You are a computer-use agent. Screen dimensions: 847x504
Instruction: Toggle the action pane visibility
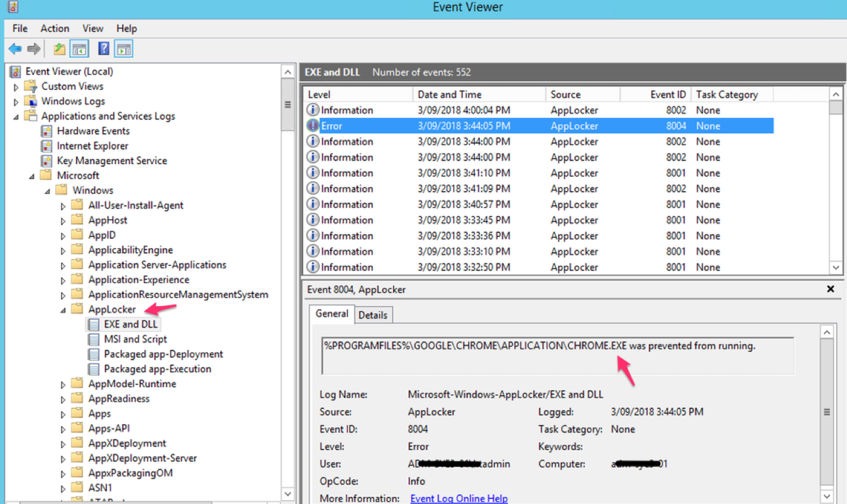(124, 48)
